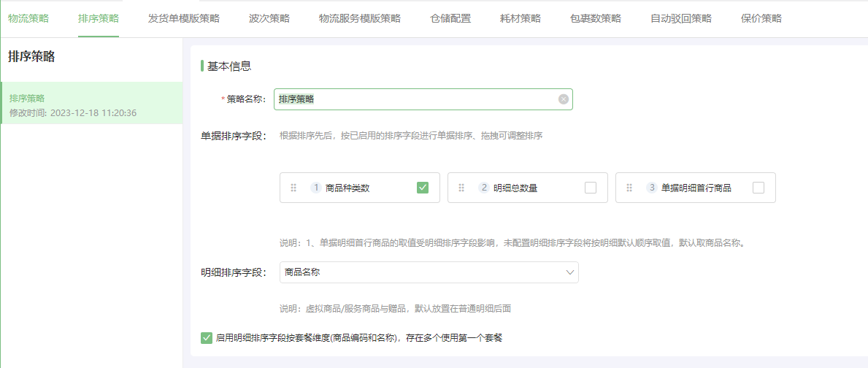Click the 排序策略 sidebar panel title

[31, 56]
